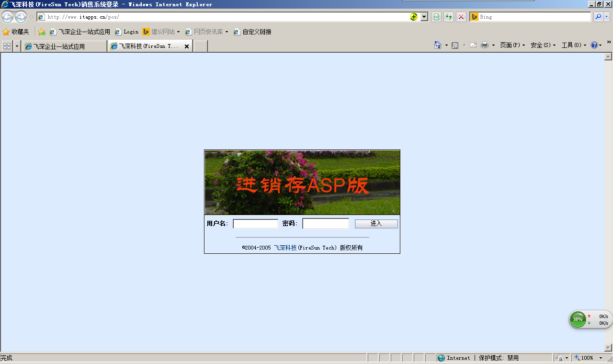Click the 用户名 username input field
613x364 pixels.
tap(255, 224)
